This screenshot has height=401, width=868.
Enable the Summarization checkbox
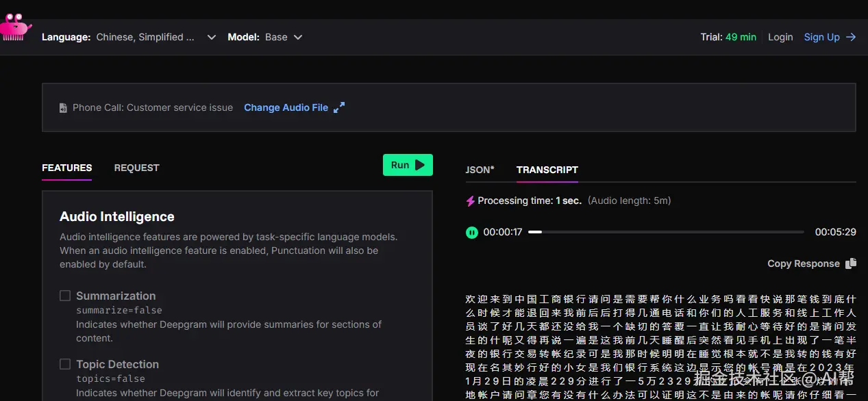[x=65, y=296]
